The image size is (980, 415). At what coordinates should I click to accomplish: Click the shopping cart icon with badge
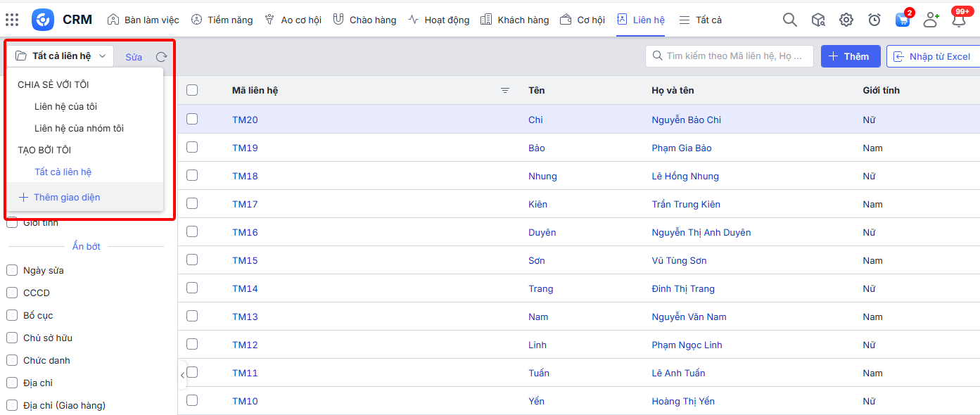click(x=903, y=20)
